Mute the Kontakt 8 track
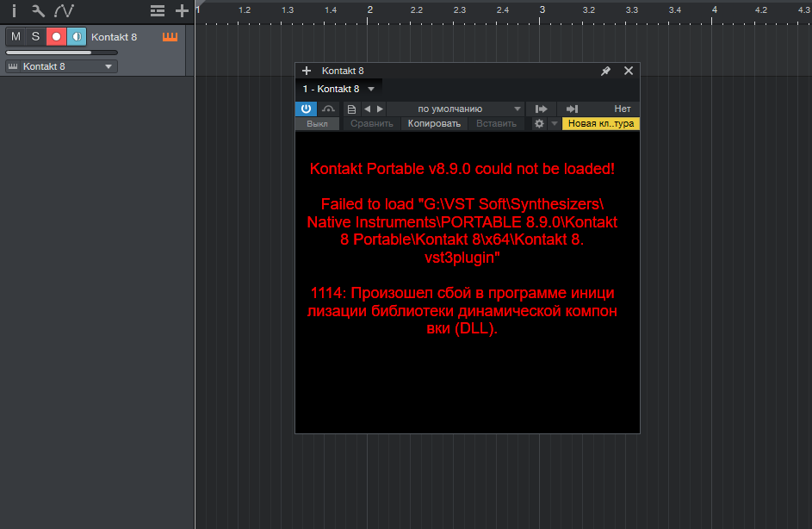812x529 pixels. pyautogui.click(x=15, y=36)
